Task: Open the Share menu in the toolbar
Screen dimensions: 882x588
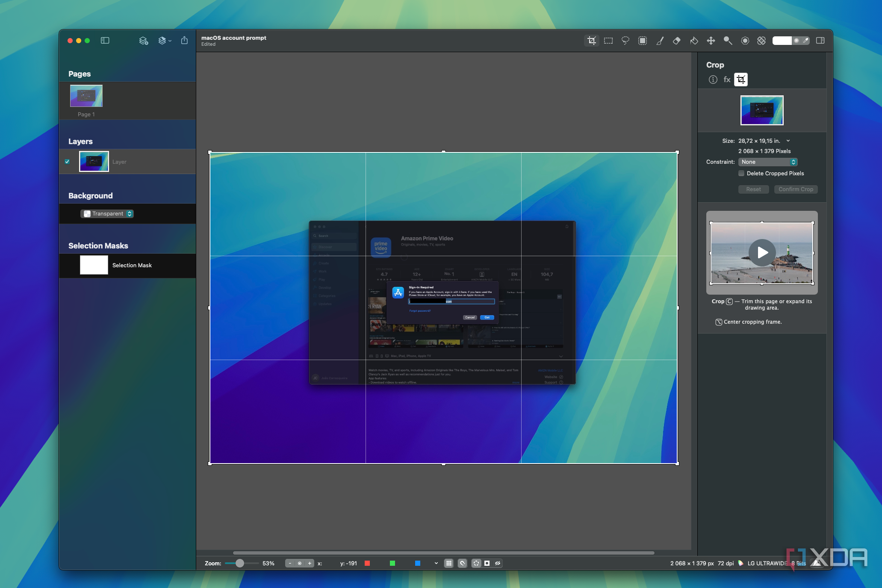Action: point(184,40)
